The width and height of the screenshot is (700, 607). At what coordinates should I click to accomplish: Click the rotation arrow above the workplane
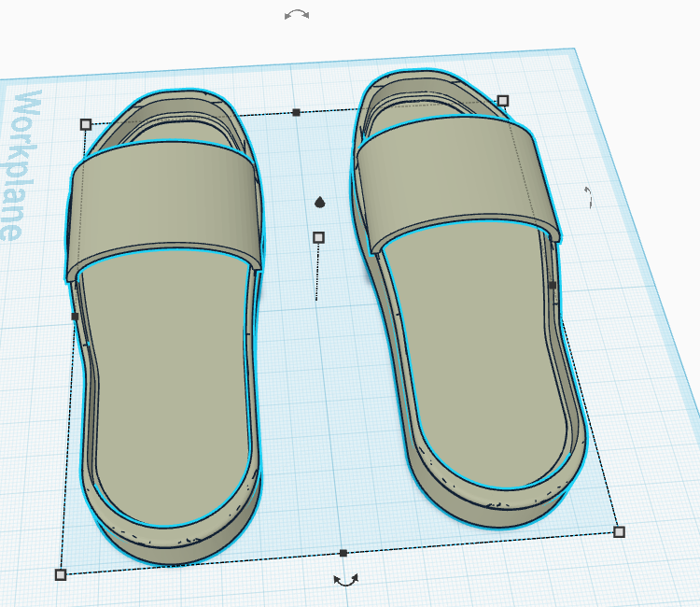pyautogui.click(x=297, y=15)
